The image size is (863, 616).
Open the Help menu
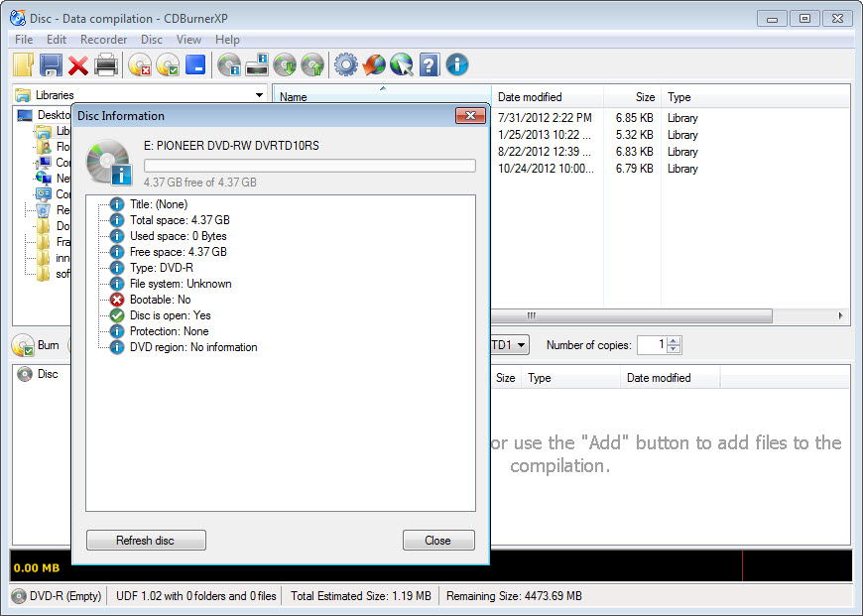[227, 40]
